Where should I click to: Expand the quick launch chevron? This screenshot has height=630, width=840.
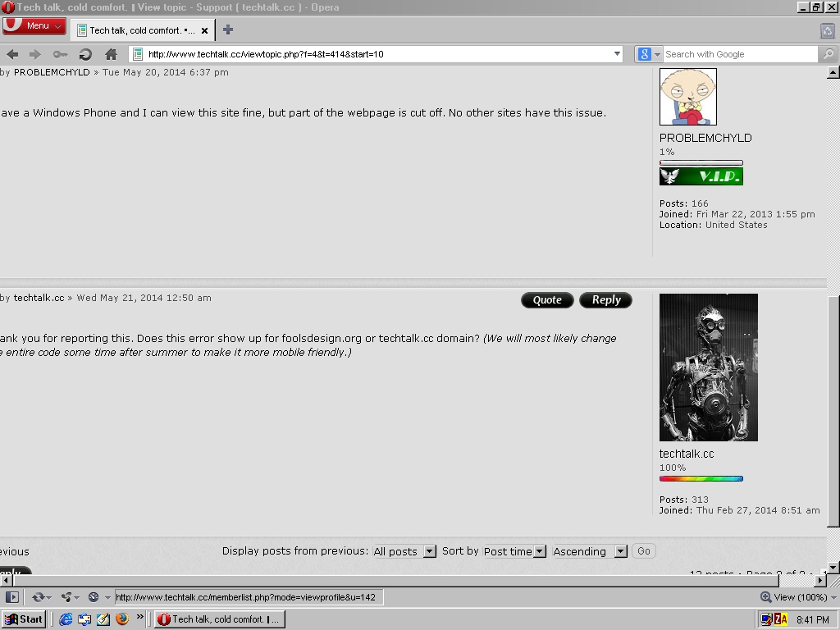[x=139, y=617]
